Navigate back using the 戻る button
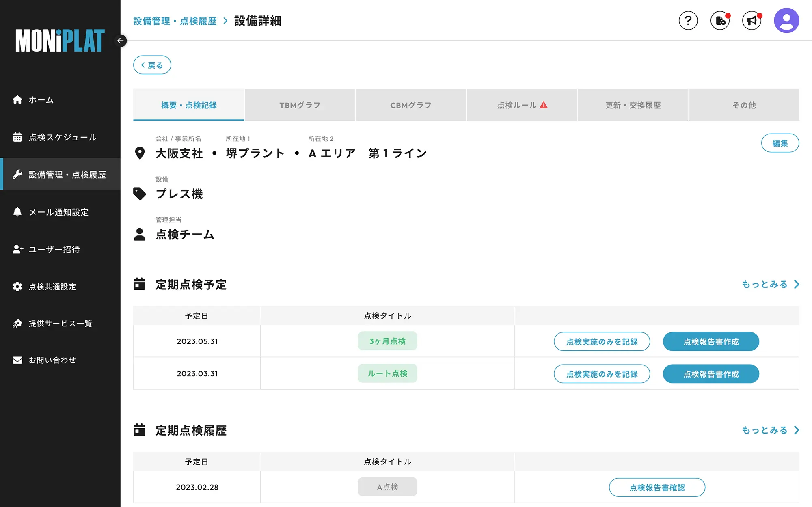 click(x=152, y=65)
